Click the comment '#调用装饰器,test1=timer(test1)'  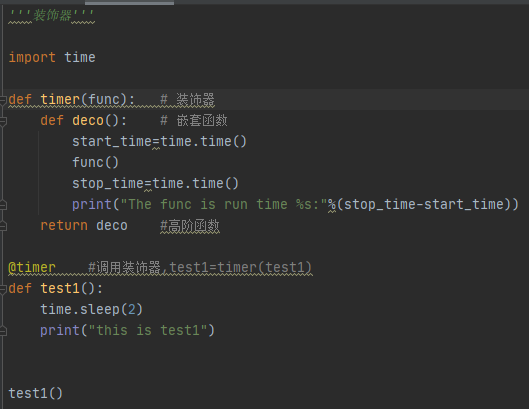[200, 268]
